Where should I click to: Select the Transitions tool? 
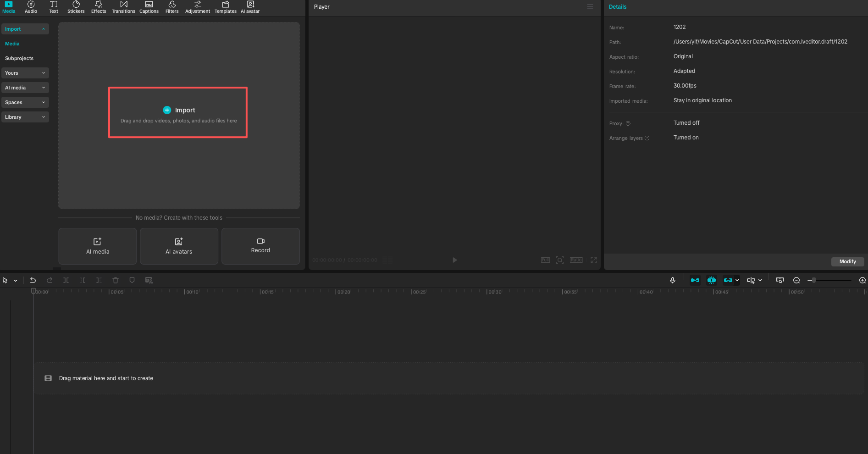[123, 7]
